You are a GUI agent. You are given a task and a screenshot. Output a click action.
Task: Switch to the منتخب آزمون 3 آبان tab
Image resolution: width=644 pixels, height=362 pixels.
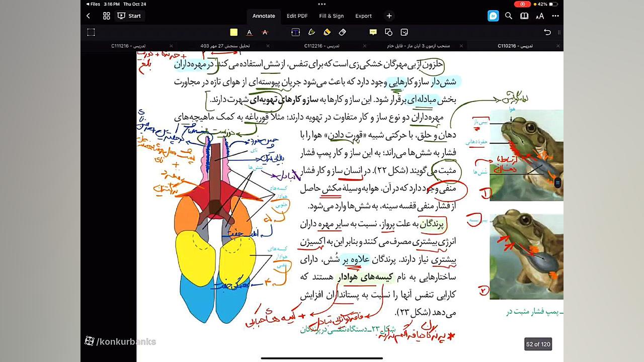pyautogui.click(x=418, y=46)
